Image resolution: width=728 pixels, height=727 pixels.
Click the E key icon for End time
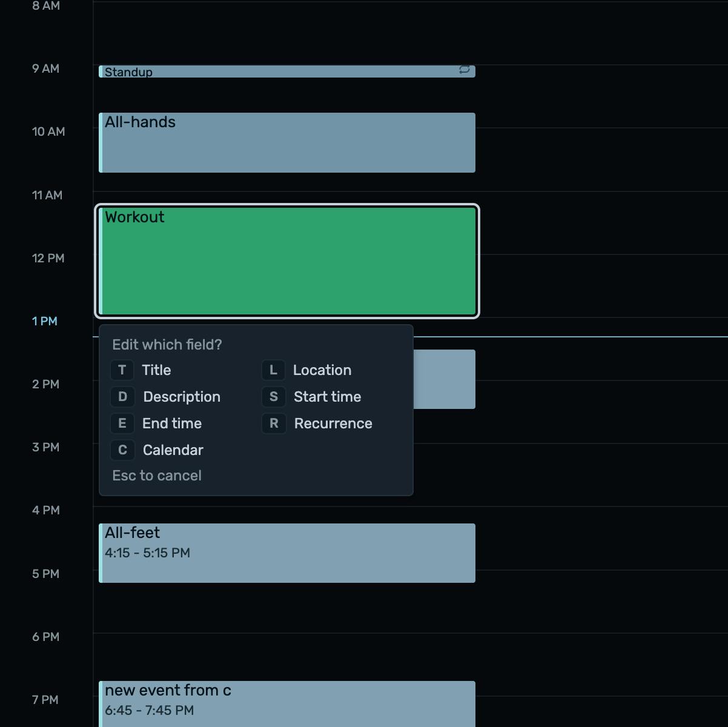[x=122, y=423]
